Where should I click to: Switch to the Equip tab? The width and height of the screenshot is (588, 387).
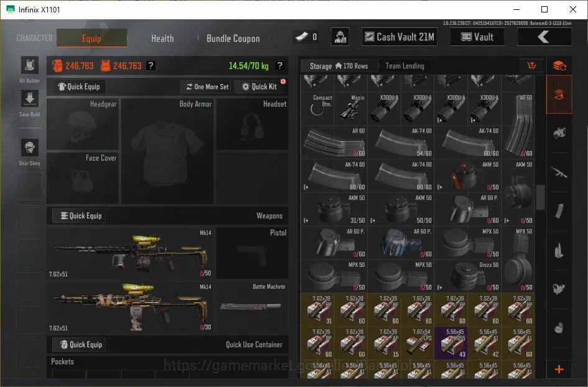click(x=91, y=38)
